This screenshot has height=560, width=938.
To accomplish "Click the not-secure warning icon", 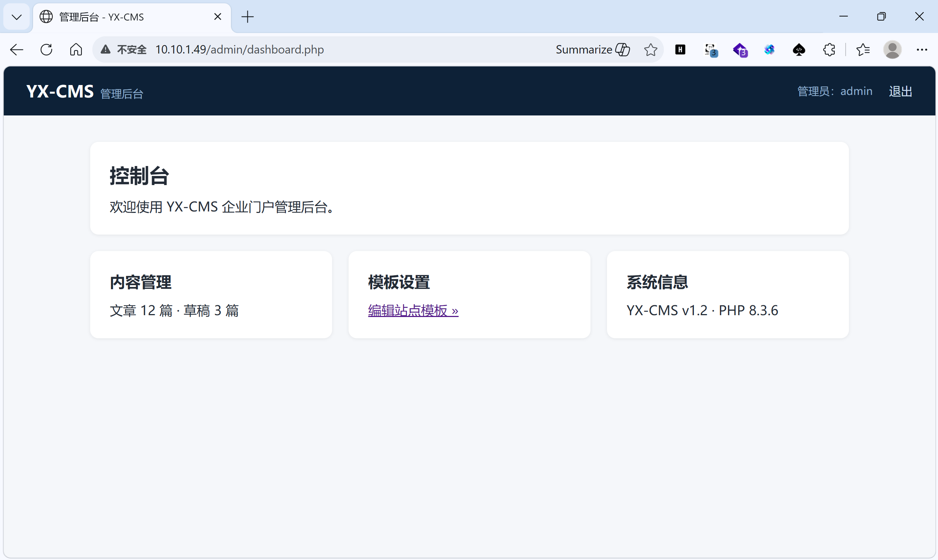I will coord(106,49).
